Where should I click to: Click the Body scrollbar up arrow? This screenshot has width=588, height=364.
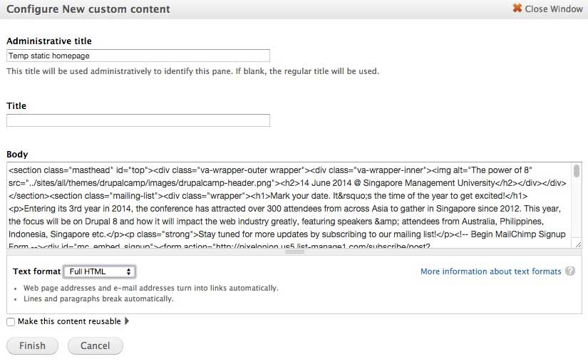[577, 167]
